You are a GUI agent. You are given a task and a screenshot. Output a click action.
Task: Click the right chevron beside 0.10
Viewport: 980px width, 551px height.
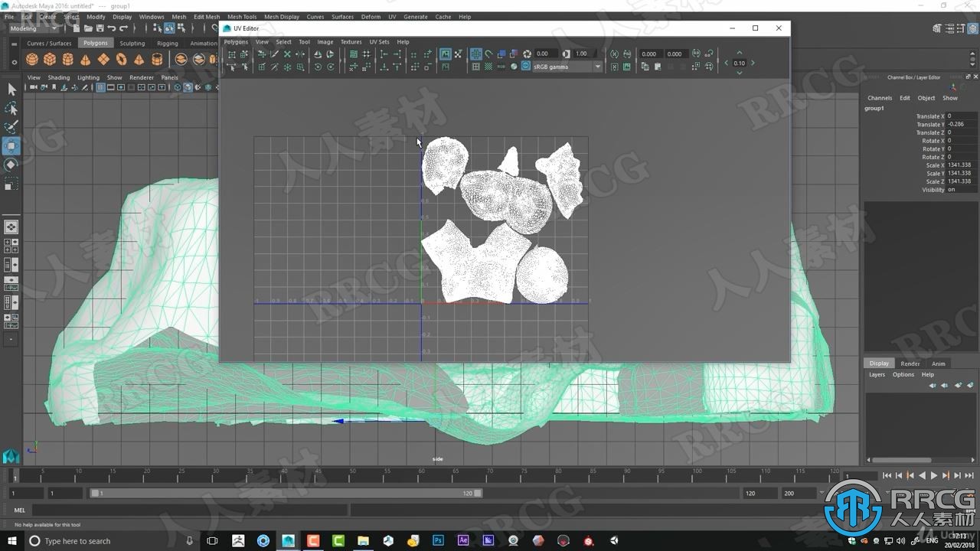coord(753,63)
